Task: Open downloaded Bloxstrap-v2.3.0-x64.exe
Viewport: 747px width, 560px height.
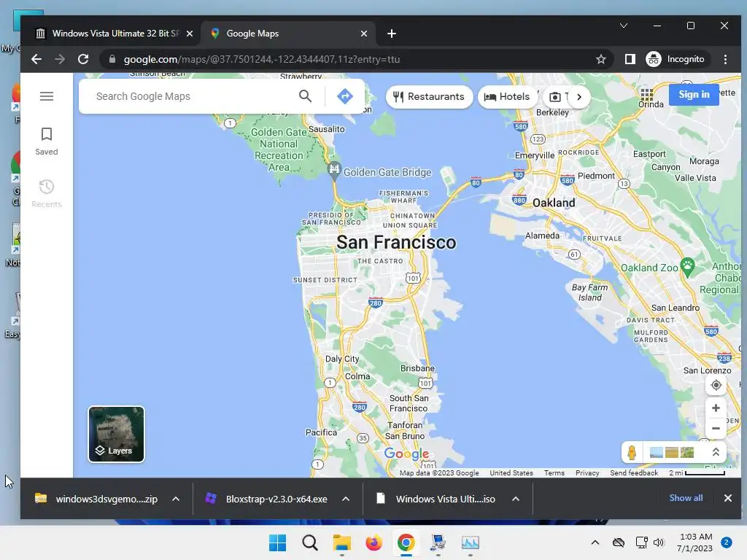Action: pyautogui.click(x=267, y=499)
